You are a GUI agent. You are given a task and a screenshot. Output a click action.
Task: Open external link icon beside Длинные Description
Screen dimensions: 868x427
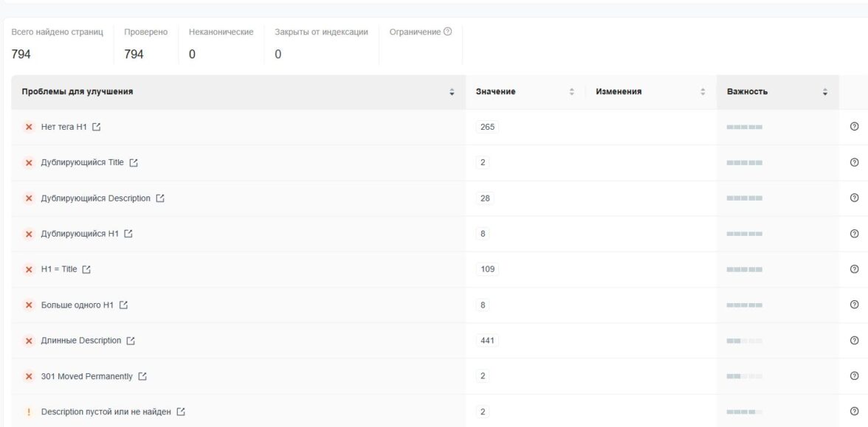pyautogui.click(x=131, y=341)
